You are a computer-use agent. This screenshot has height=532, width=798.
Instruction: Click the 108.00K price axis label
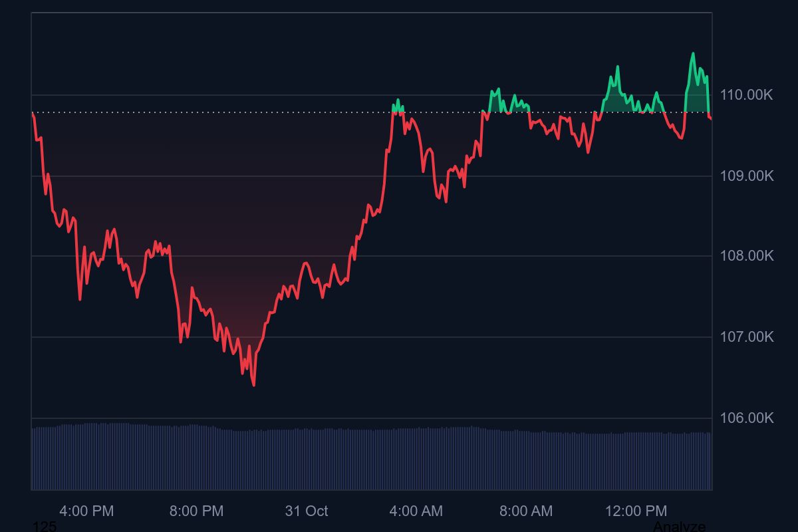[747, 256]
